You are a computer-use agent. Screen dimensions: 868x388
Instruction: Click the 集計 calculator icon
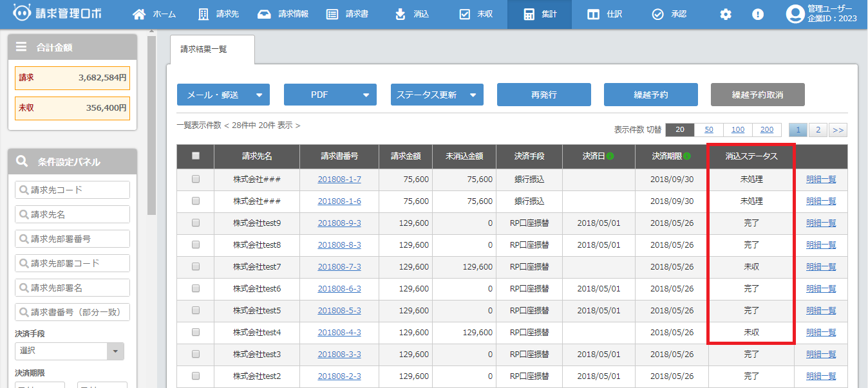(529, 14)
